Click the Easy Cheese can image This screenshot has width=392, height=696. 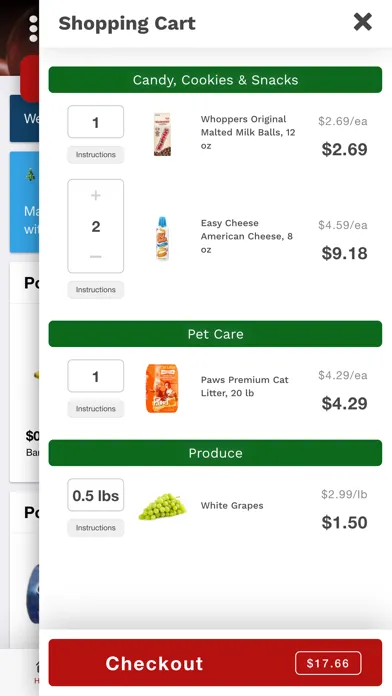pos(162,238)
